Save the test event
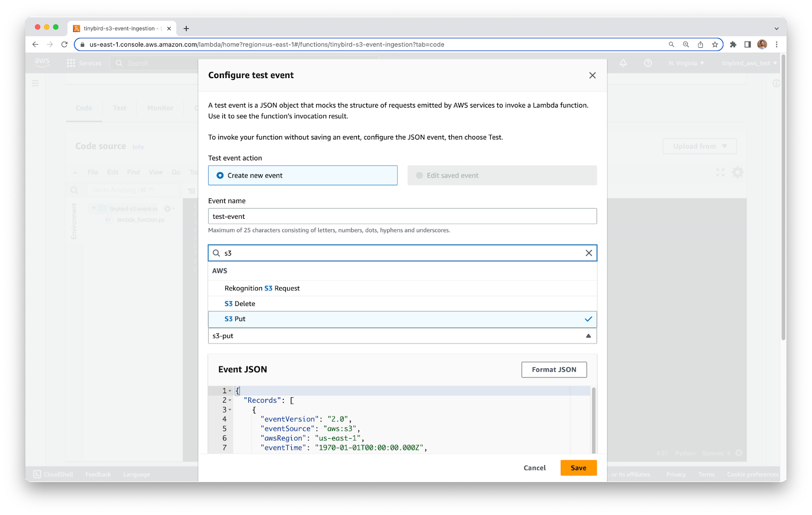 pyautogui.click(x=578, y=468)
